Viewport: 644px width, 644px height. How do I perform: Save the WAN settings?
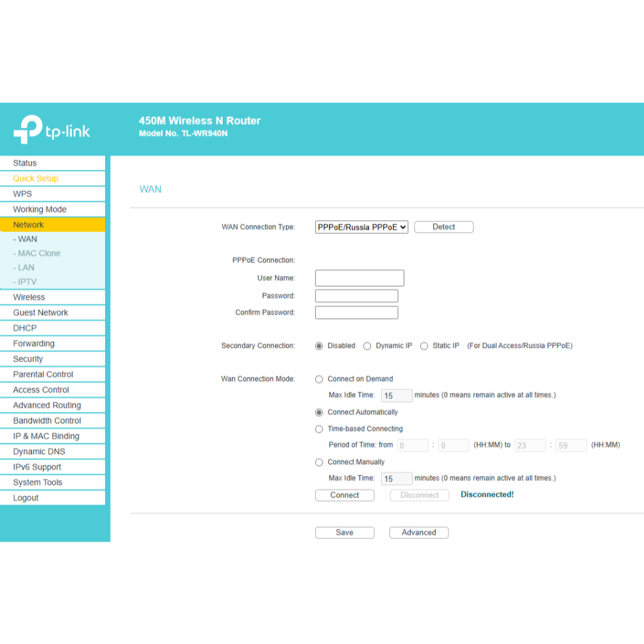[x=345, y=533]
